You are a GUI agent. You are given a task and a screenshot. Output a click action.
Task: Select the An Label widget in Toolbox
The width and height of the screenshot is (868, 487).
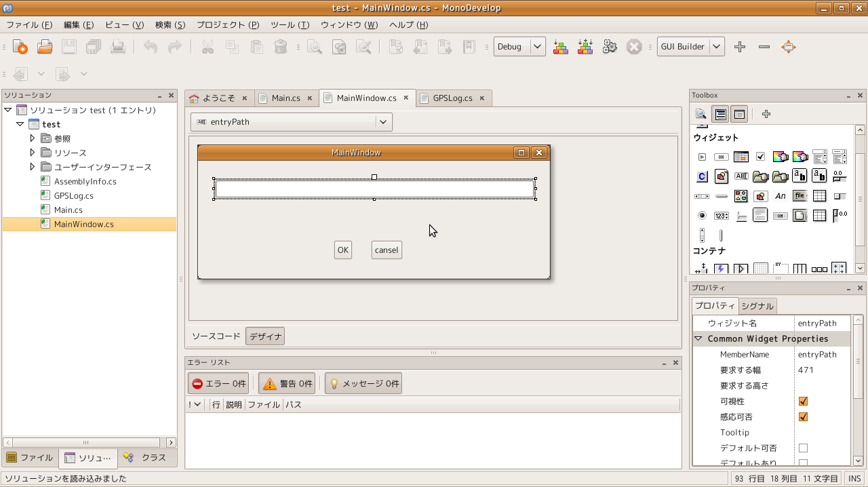[x=781, y=196]
